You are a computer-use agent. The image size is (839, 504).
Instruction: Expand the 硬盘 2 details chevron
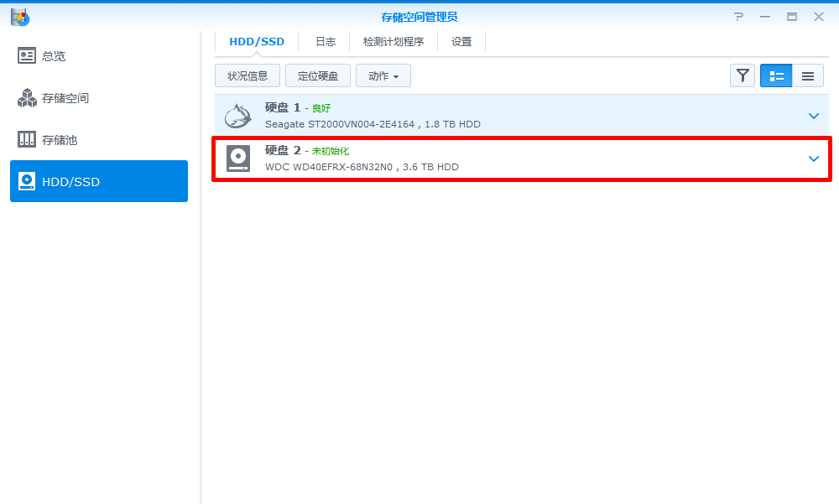click(814, 158)
